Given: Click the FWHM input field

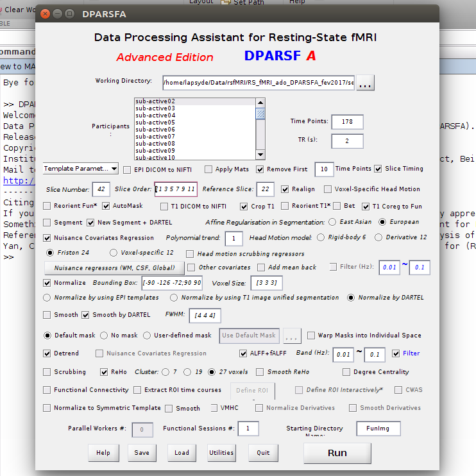Looking at the screenshot, I should pyautogui.click(x=205, y=316).
